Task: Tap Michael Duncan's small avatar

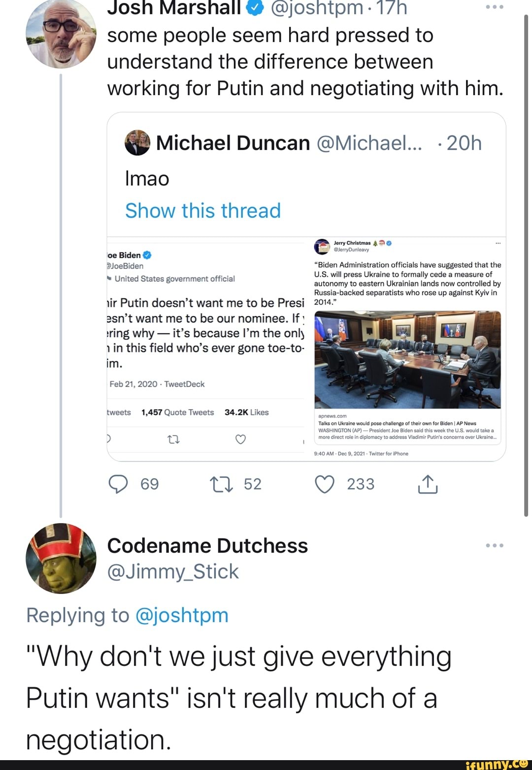Action: click(x=137, y=143)
